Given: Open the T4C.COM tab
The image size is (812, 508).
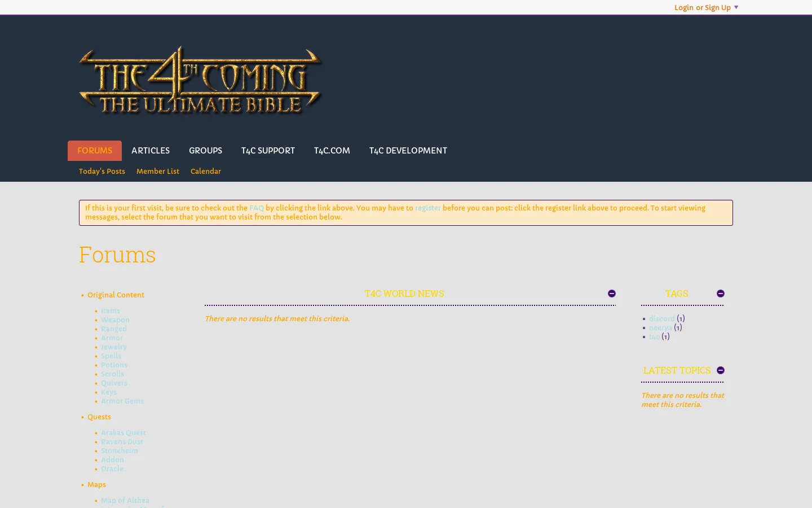Looking at the screenshot, I should point(332,151).
